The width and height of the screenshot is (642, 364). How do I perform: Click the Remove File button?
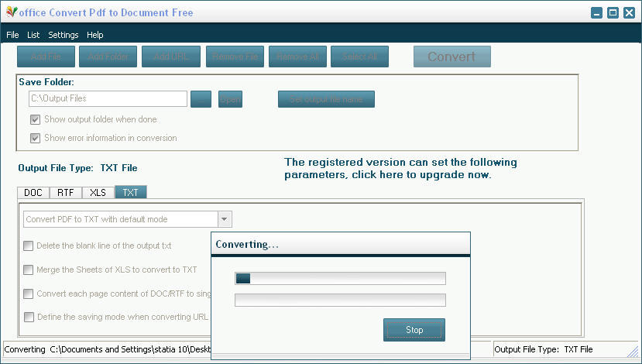point(235,57)
